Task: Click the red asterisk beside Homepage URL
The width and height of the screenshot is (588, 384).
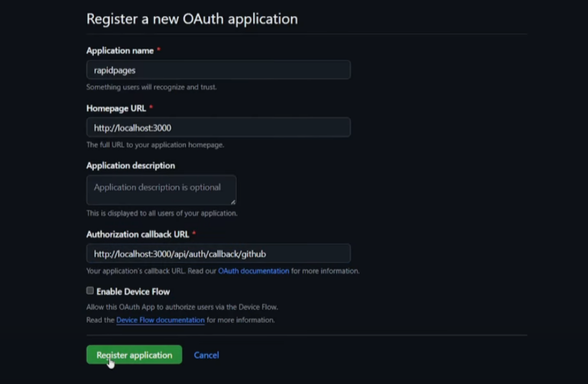Action: [151, 108]
